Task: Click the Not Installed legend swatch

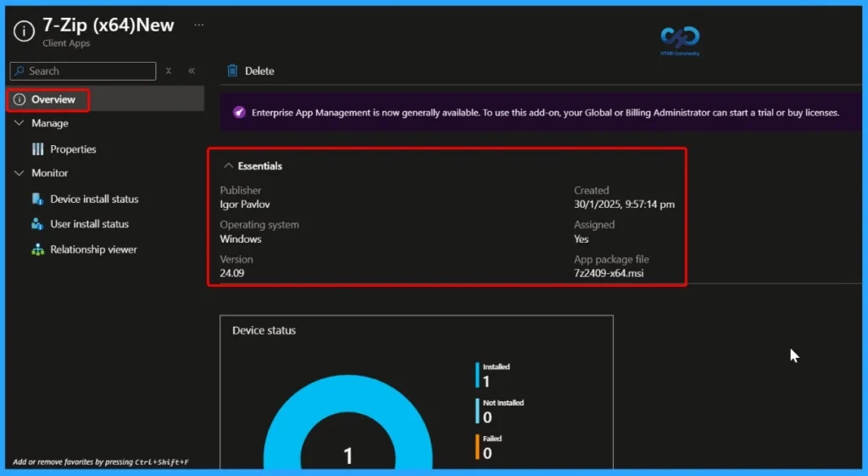Action: [x=477, y=411]
